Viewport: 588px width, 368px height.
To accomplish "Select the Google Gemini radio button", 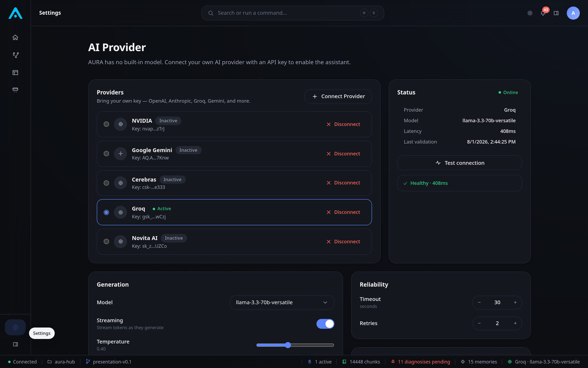I will (106, 154).
